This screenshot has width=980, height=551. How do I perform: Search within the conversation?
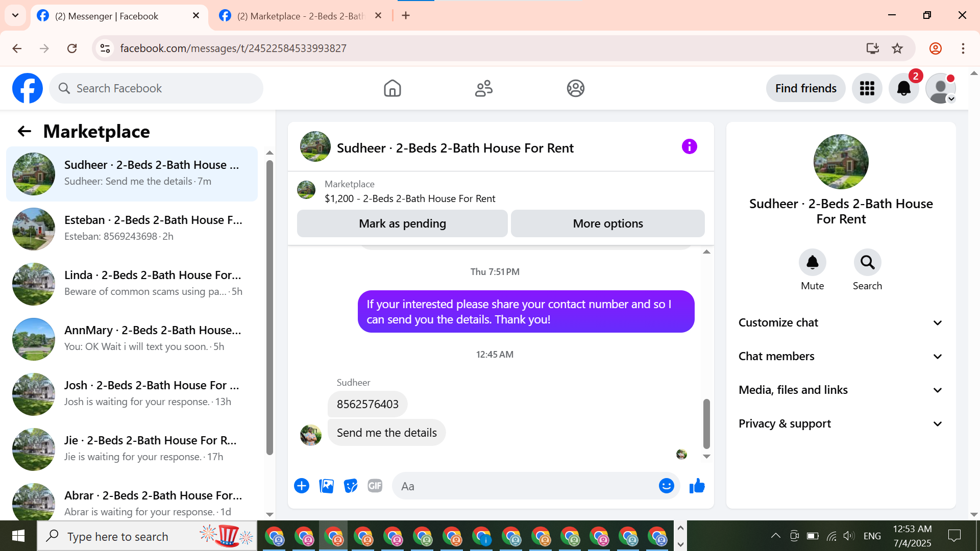point(867,263)
